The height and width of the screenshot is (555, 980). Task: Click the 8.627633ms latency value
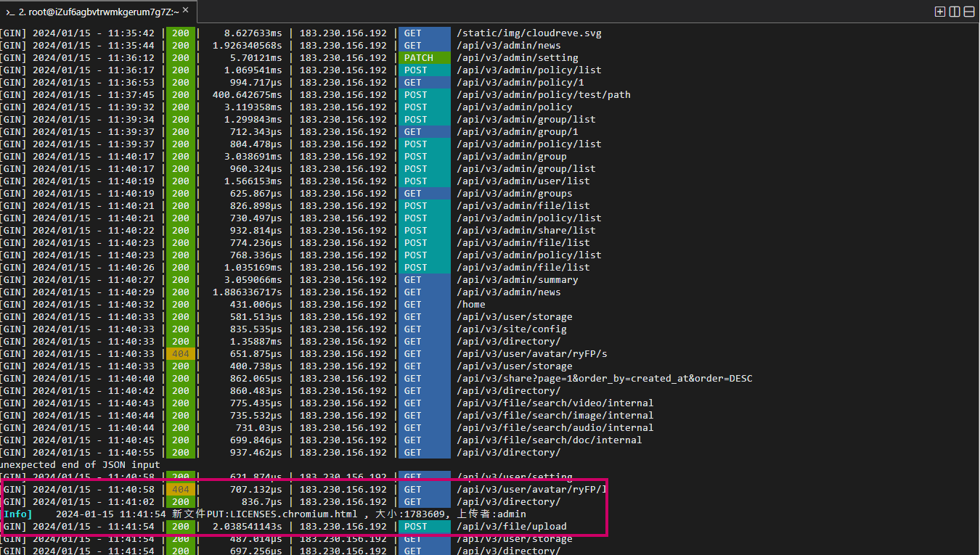[x=253, y=33]
